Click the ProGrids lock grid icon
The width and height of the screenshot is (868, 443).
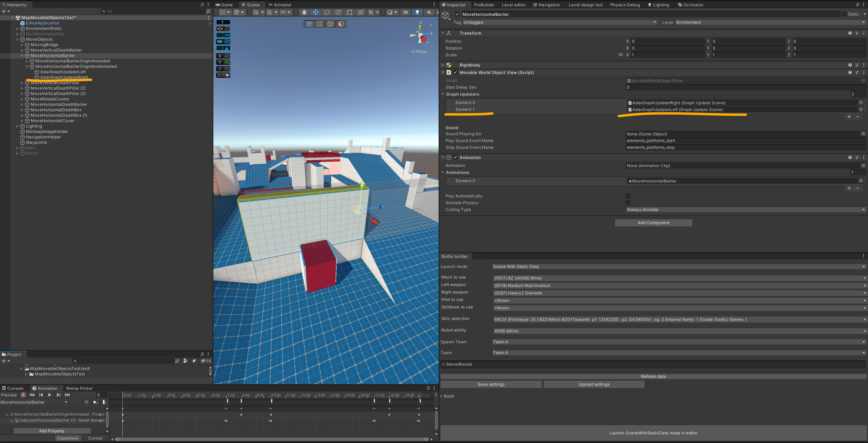(223, 48)
